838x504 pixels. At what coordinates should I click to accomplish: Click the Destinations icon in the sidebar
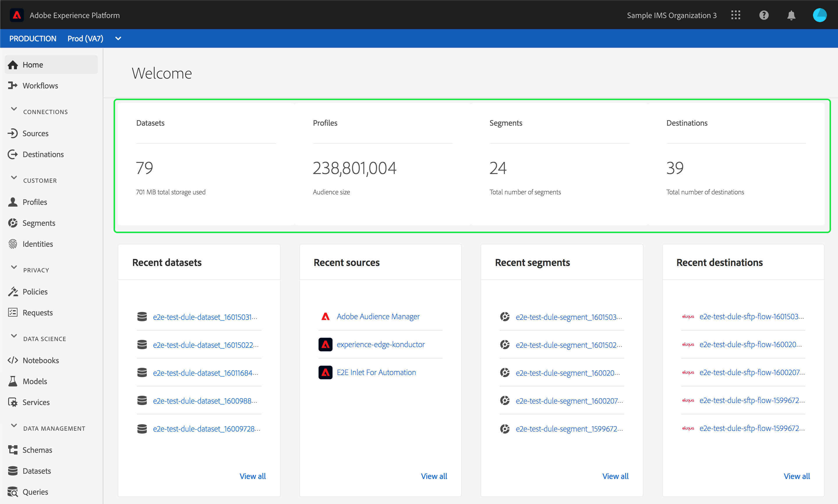coord(13,154)
